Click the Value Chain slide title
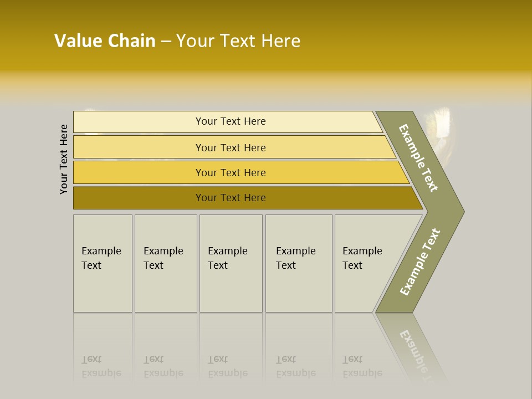 (x=177, y=41)
